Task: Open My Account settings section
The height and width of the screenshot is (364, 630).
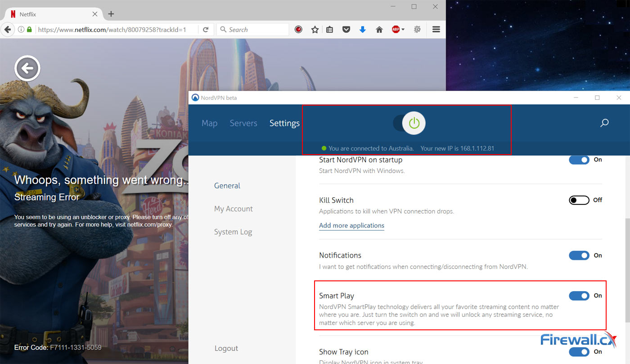Action: (234, 209)
